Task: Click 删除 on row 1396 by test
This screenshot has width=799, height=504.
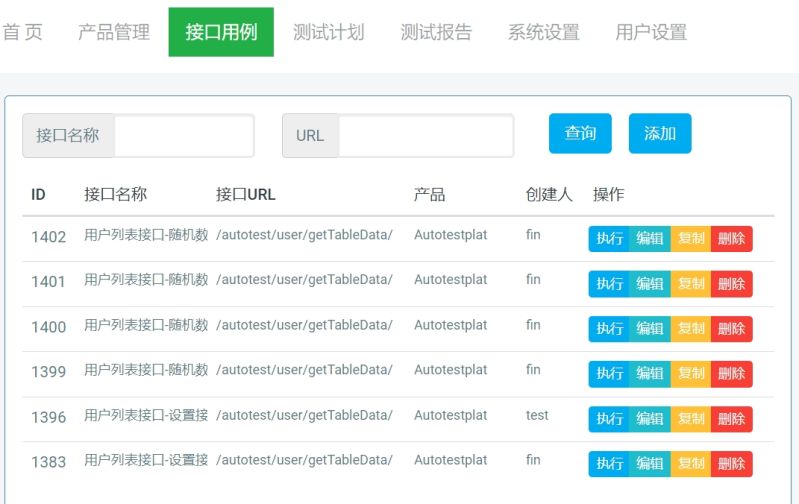Action: click(x=732, y=419)
